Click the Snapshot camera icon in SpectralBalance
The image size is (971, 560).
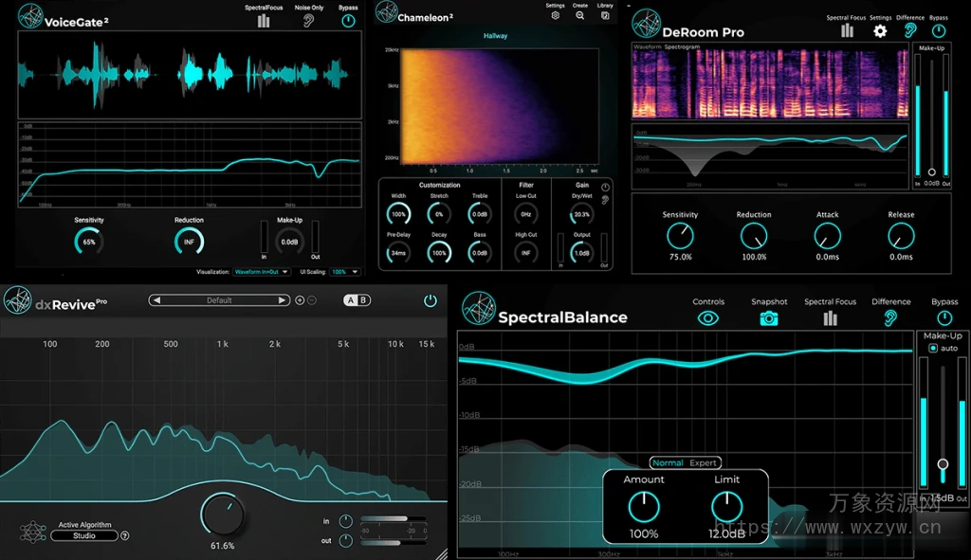(768, 318)
